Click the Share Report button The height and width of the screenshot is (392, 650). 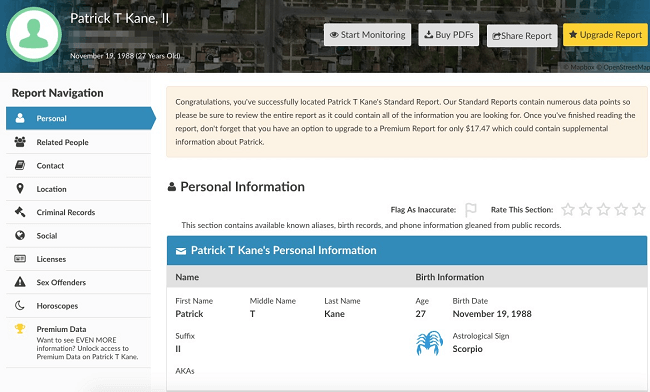[x=522, y=36]
